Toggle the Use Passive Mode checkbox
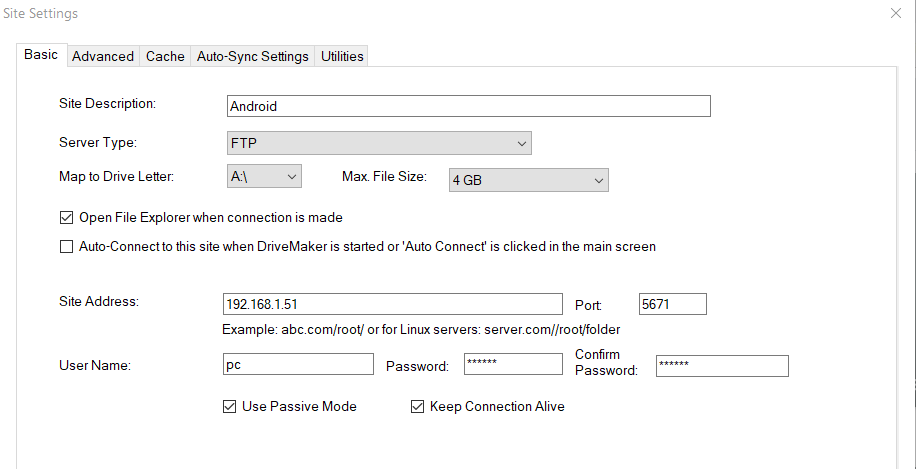This screenshot has height=469, width=916. [x=230, y=407]
